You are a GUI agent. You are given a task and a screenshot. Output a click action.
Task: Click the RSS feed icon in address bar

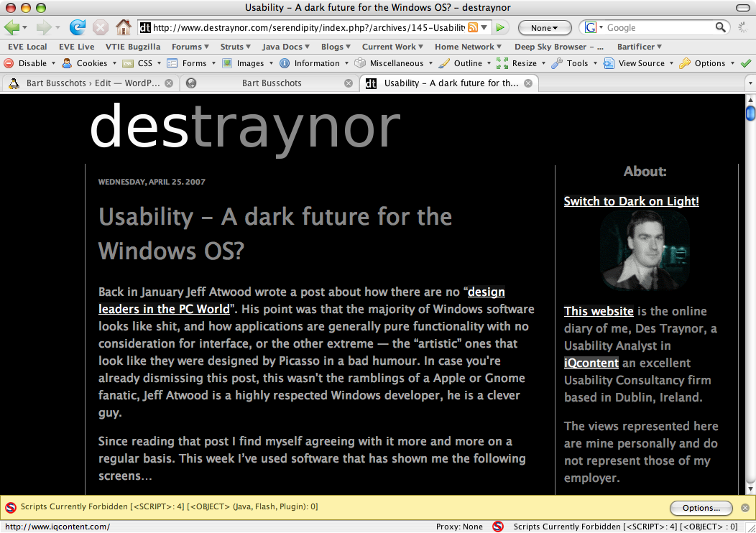tap(473, 27)
